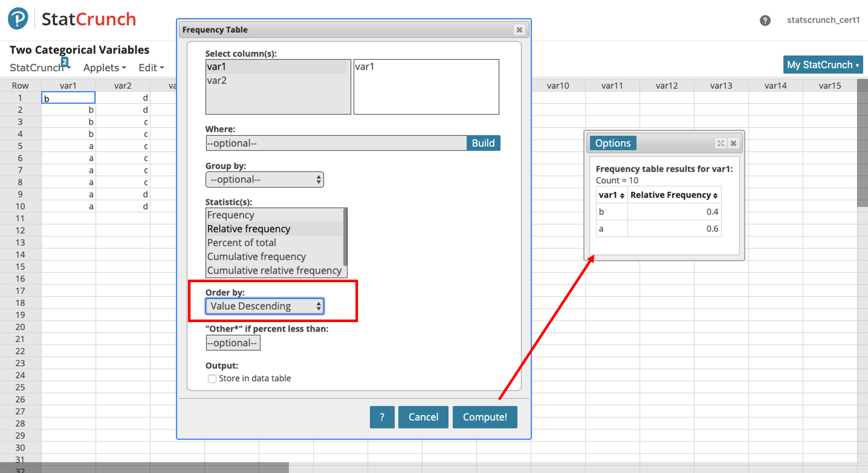The image size is (868, 473).
Task: Sort by var1 column arrows
Action: [x=622, y=196]
